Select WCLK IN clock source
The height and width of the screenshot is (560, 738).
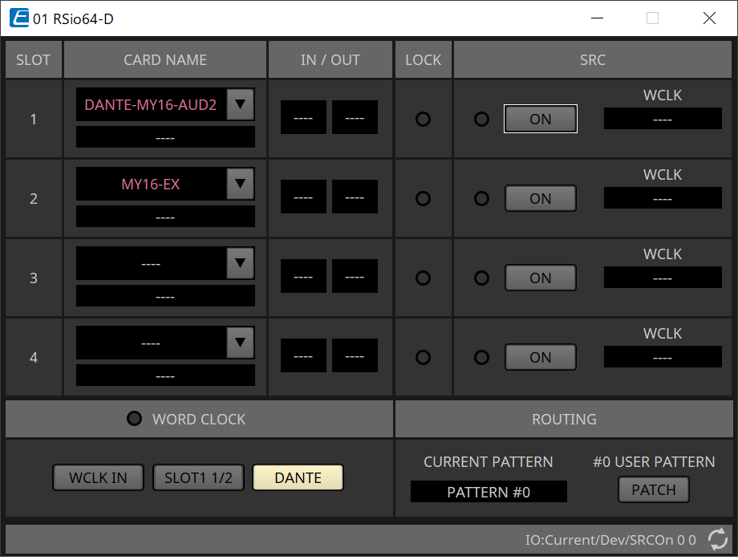[98, 478]
